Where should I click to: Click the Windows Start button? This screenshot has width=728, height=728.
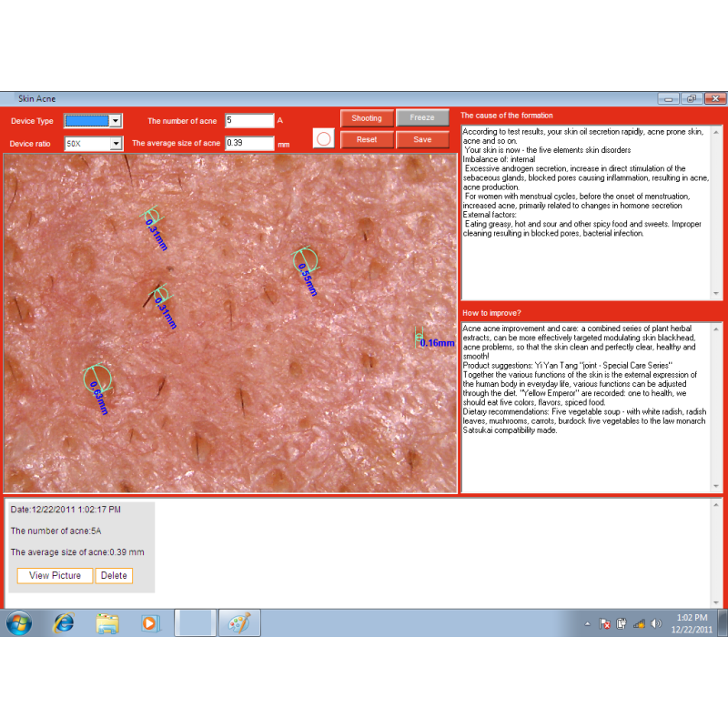pos(19,623)
